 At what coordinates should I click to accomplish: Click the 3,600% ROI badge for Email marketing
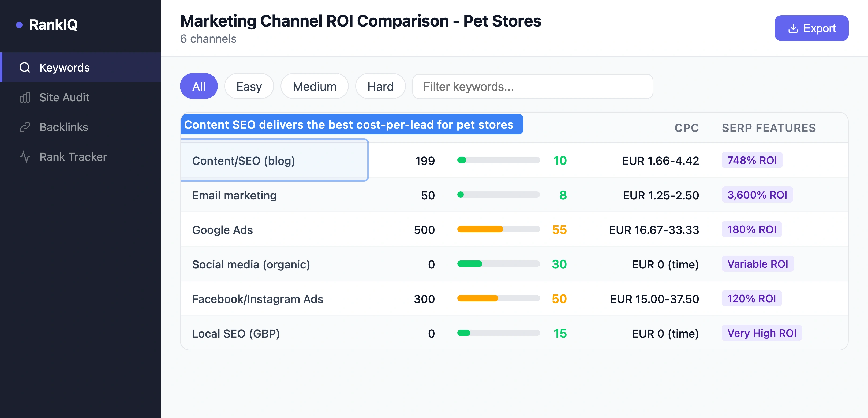tap(757, 195)
